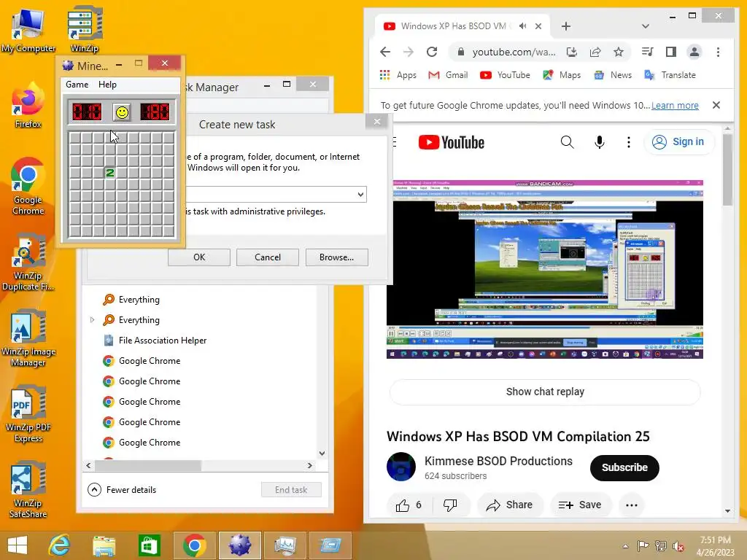The image size is (747, 560).
Task: Click OK in Create new task dialog
Action: [199, 257]
